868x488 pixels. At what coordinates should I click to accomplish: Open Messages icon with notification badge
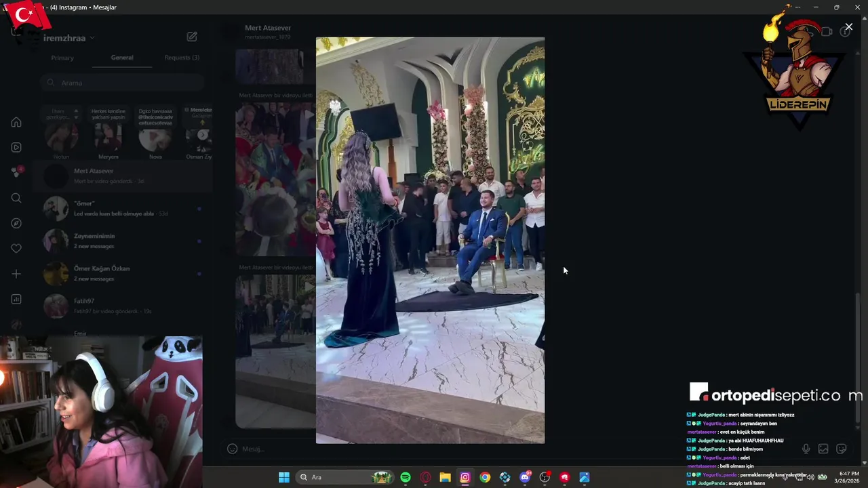pos(16,172)
